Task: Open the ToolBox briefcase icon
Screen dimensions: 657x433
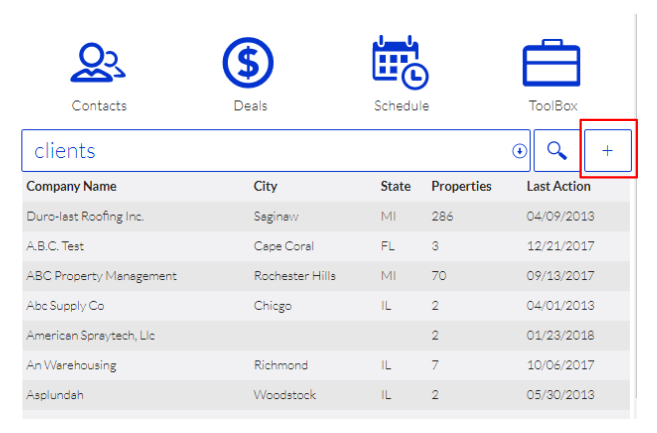Action: pyautogui.click(x=552, y=64)
